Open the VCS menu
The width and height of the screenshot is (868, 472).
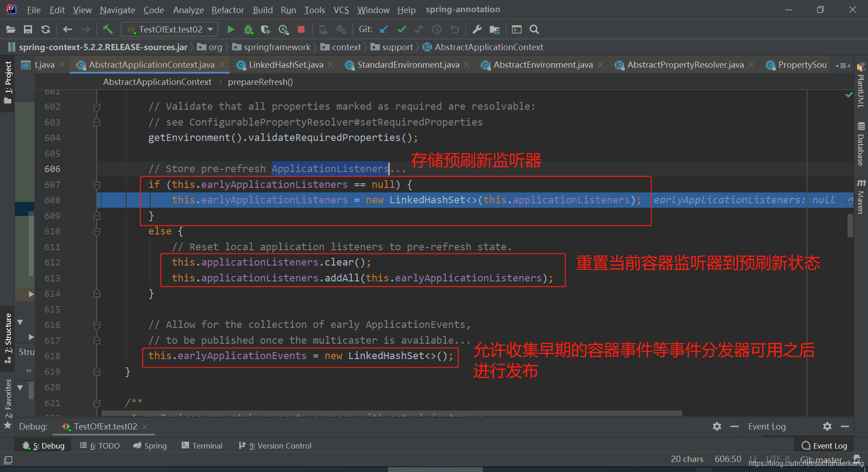[x=341, y=10]
